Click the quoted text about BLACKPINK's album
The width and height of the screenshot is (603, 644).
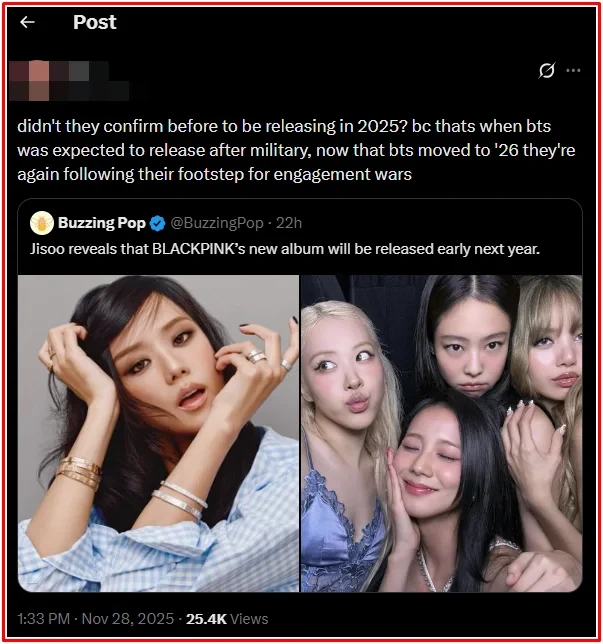[283, 248]
